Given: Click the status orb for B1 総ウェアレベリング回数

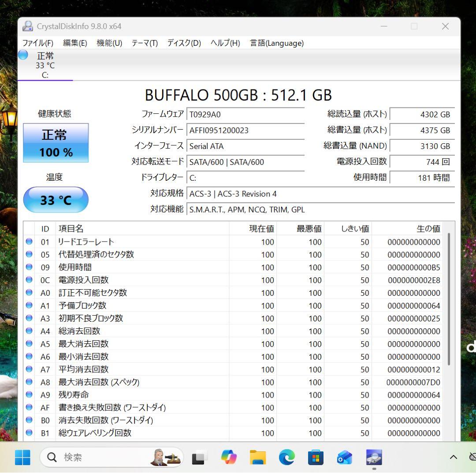Looking at the screenshot, I should [29, 432].
